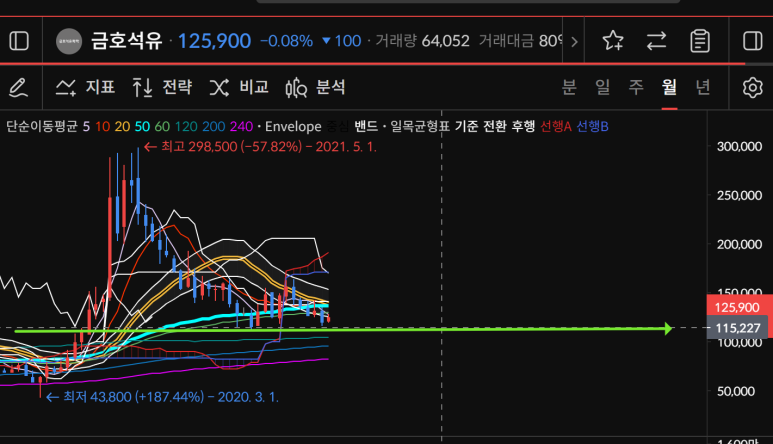The image size is (773, 444).
Task: Switch chart to 분 minute interval
Action: click(x=569, y=87)
